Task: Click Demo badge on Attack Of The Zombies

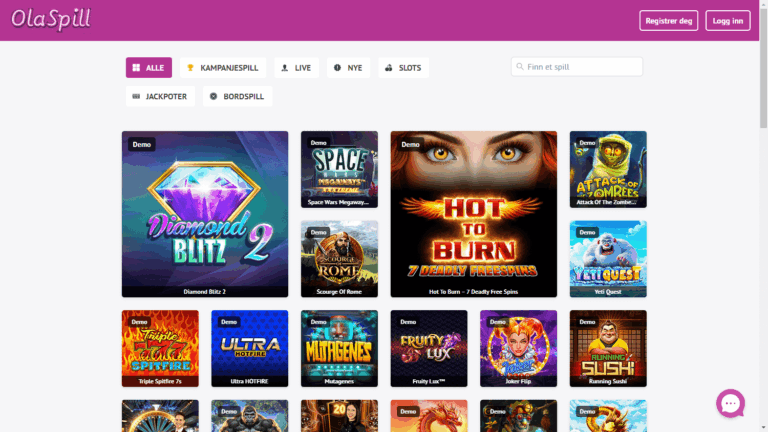Action: click(x=587, y=143)
